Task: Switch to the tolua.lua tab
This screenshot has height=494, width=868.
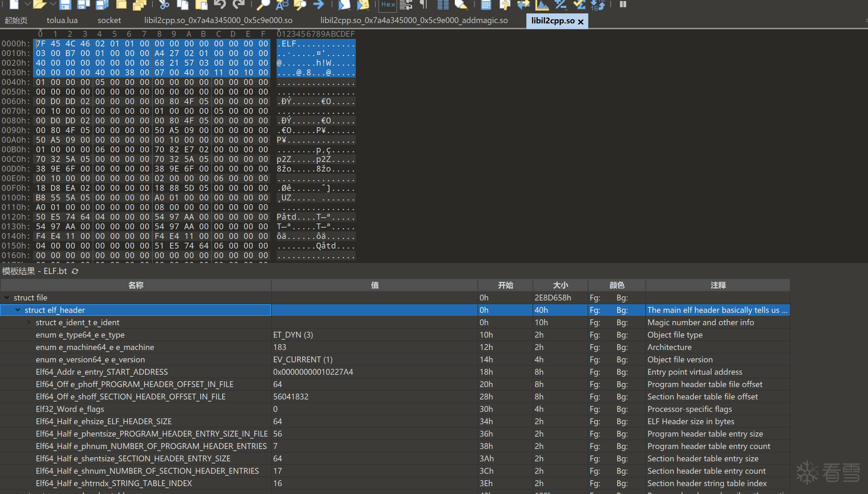Action: point(62,20)
